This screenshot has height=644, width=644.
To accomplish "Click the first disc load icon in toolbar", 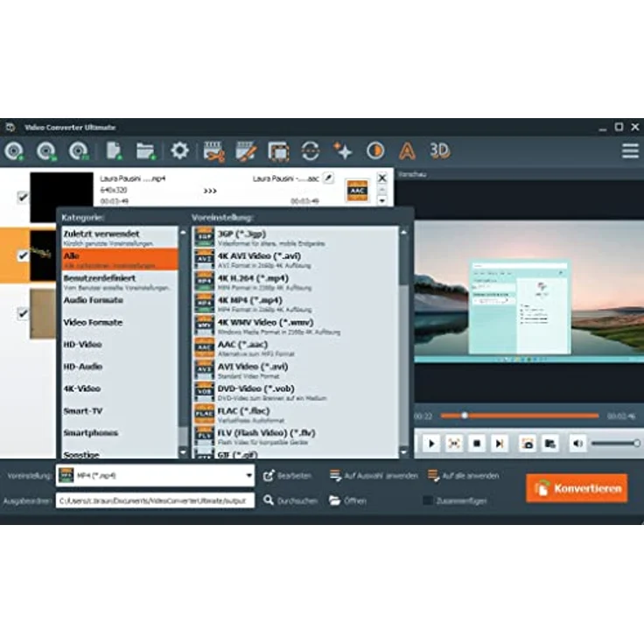I will (14, 150).
